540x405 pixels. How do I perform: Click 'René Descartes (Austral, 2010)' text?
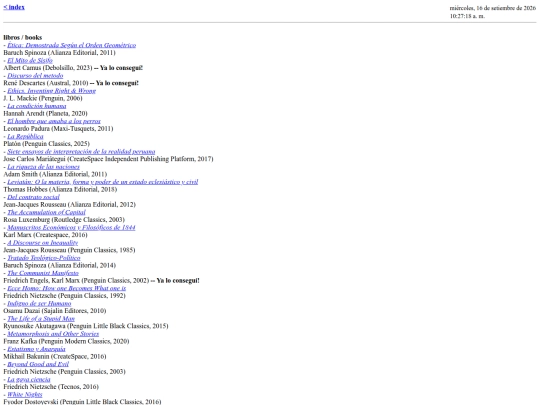click(46, 83)
